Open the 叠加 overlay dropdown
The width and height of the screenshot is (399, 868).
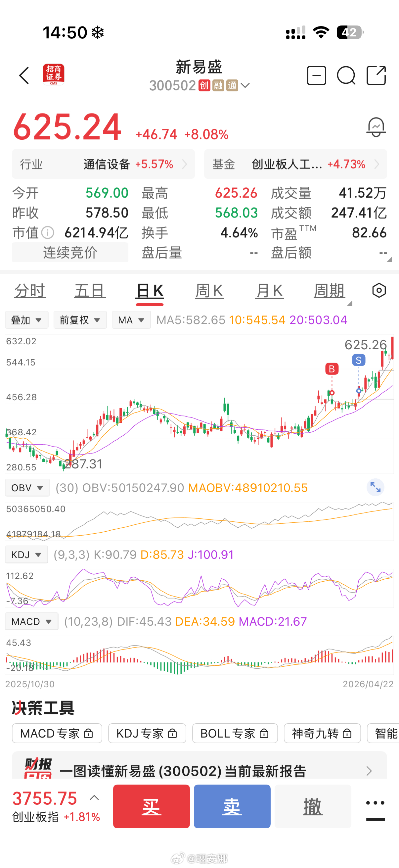pyautogui.click(x=26, y=320)
